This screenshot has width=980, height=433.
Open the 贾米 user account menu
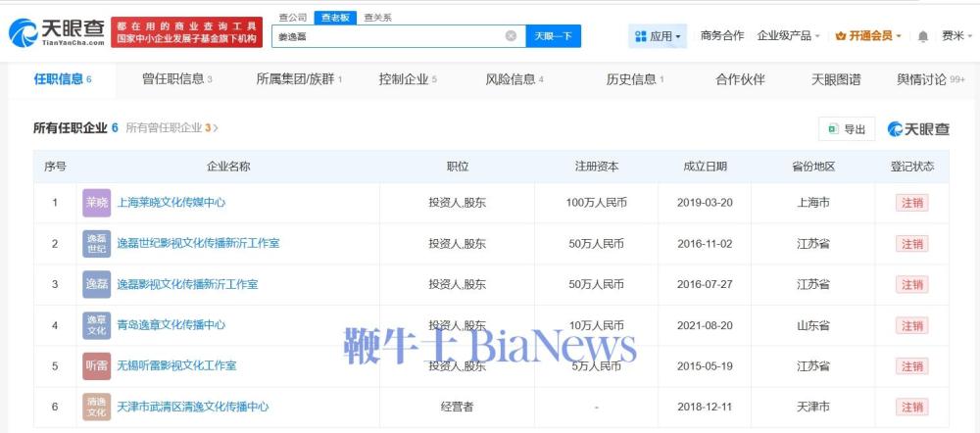point(955,36)
